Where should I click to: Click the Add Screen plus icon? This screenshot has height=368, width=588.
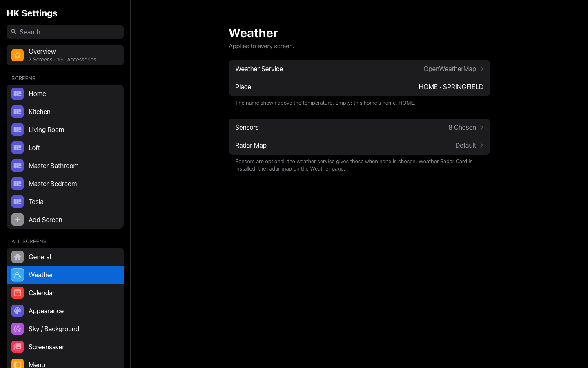[x=18, y=220]
